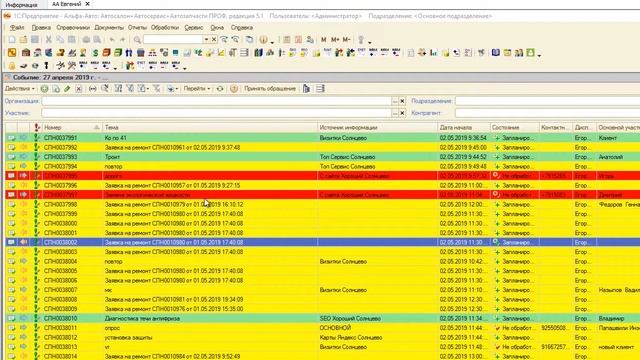
Task: Click the Карты Яндекс Солнцево source cell
Action: click(378, 338)
